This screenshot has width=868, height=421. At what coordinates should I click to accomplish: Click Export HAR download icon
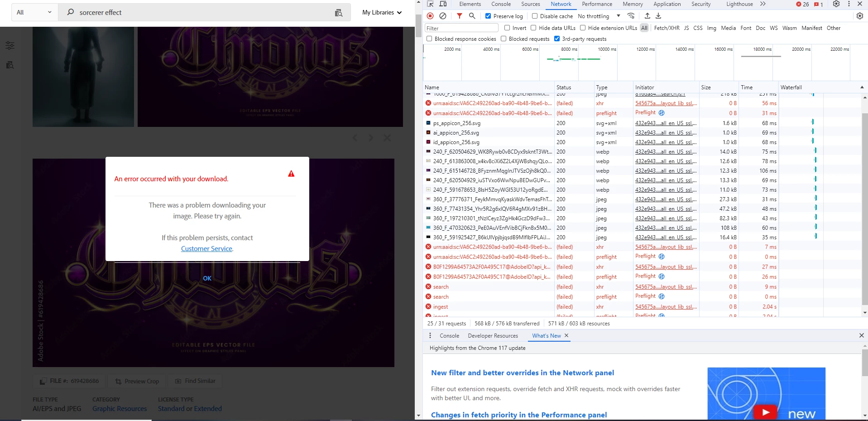coord(658,16)
